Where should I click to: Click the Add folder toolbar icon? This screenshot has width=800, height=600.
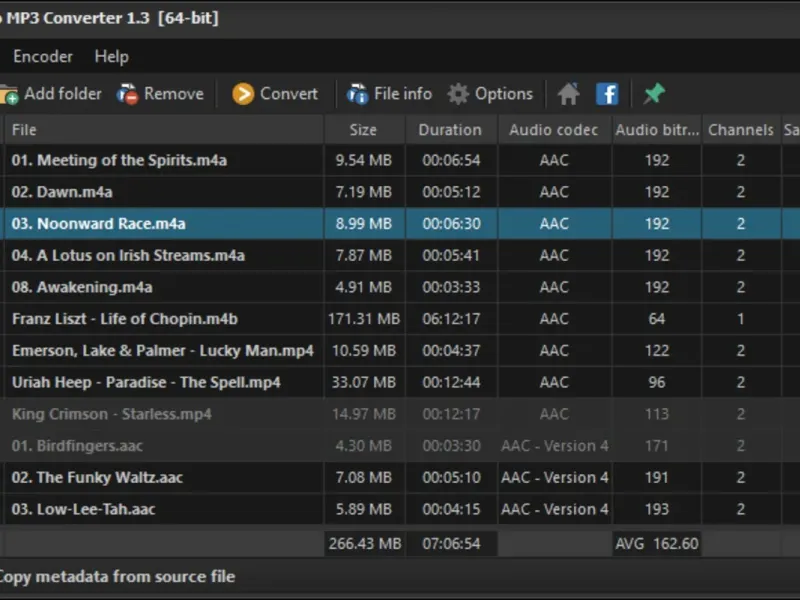tap(9, 94)
